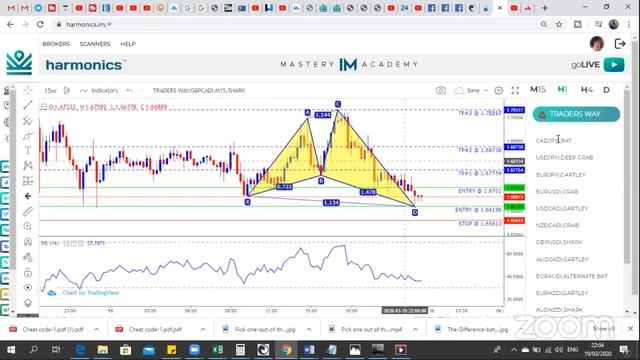The height and width of the screenshot is (360, 640).
Task: Open the Indicators dialog
Action: click(99, 91)
